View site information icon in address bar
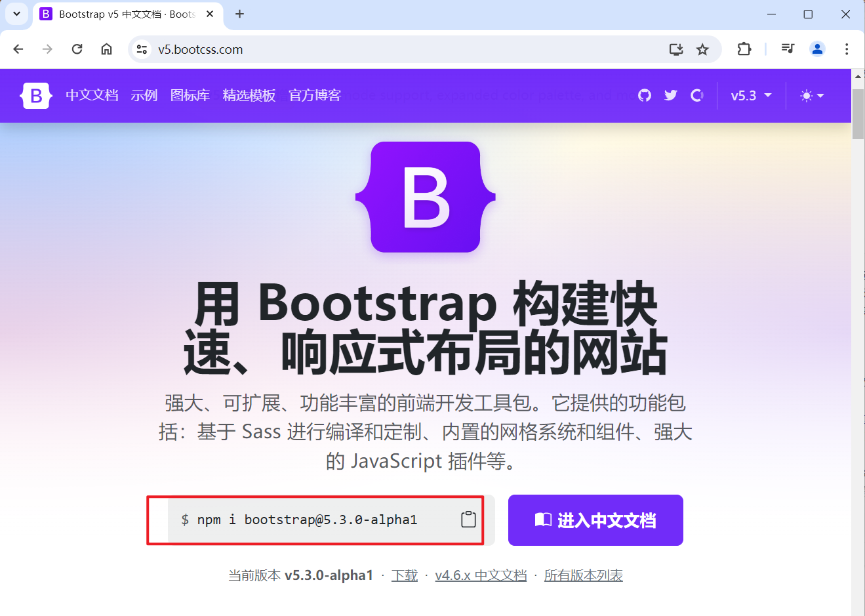The image size is (865, 616). coord(142,49)
